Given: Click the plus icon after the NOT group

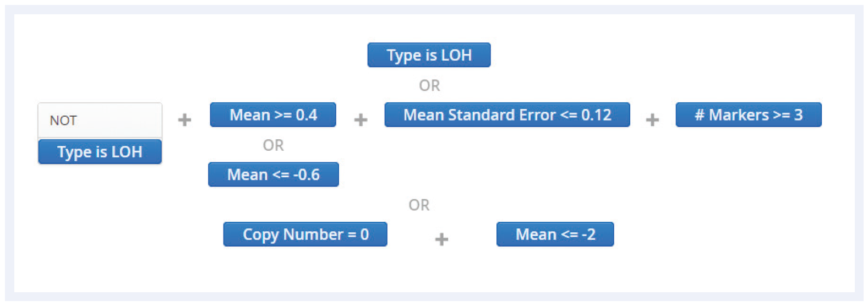Looking at the screenshot, I should point(185,119).
